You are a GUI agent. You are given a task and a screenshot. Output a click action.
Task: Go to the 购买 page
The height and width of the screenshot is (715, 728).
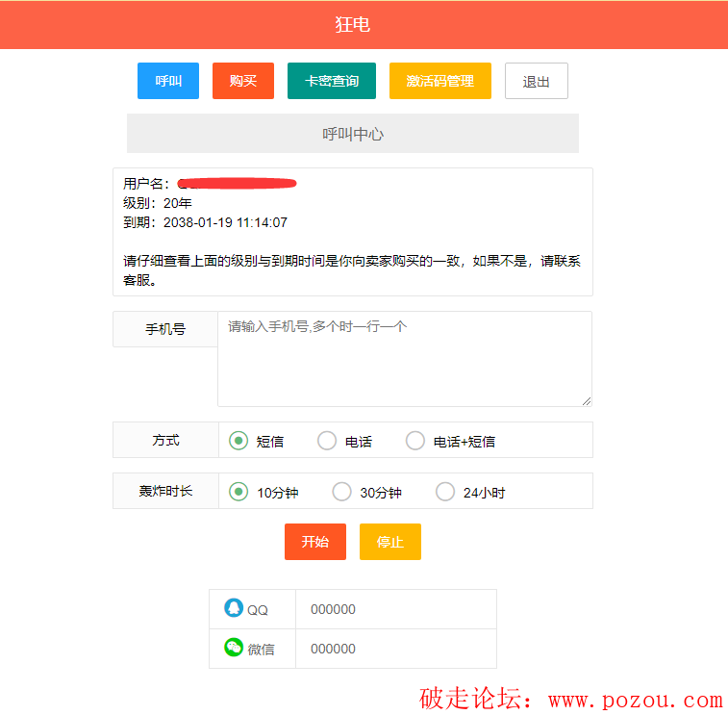click(x=243, y=81)
